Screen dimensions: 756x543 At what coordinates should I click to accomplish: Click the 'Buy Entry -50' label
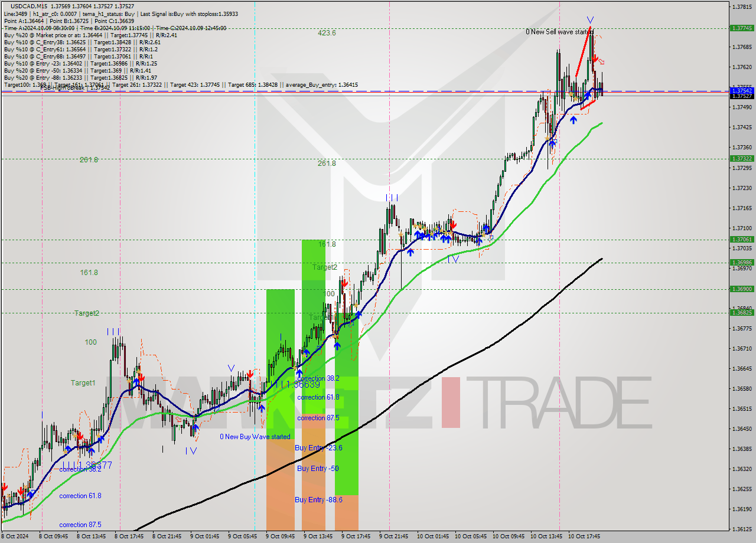(318, 469)
